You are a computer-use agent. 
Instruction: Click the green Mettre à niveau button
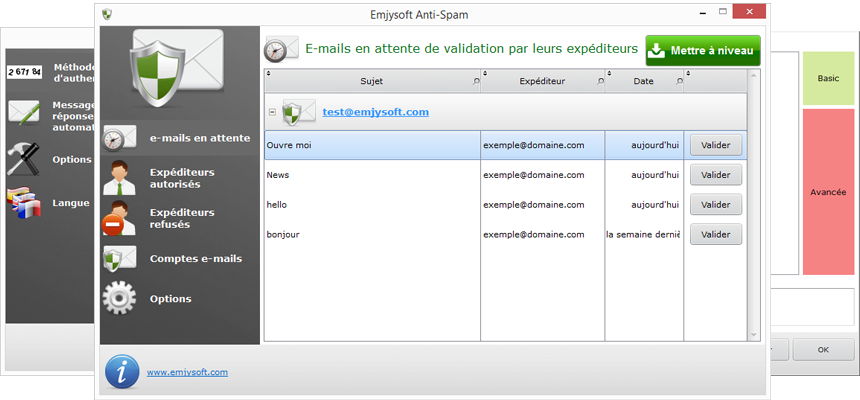tap(702, 50)
